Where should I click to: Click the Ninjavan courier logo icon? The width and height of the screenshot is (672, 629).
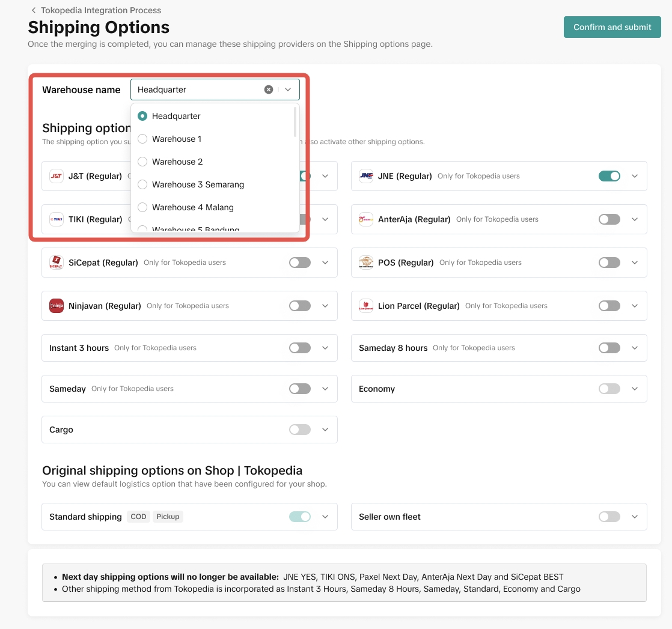(x=56, y=306)
